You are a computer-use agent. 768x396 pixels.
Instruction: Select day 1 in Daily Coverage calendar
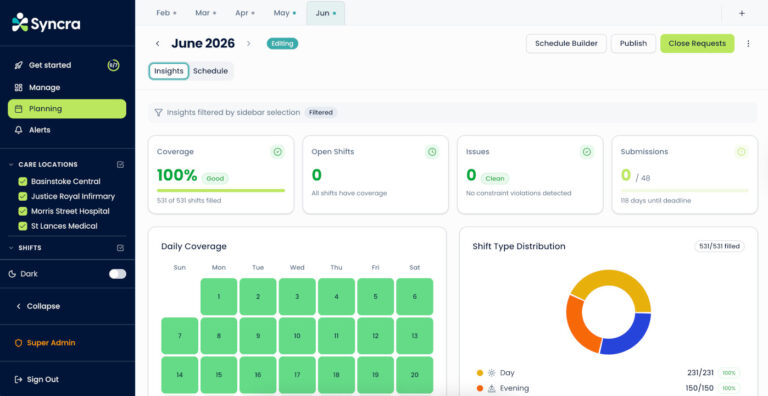tap(219, 297)
